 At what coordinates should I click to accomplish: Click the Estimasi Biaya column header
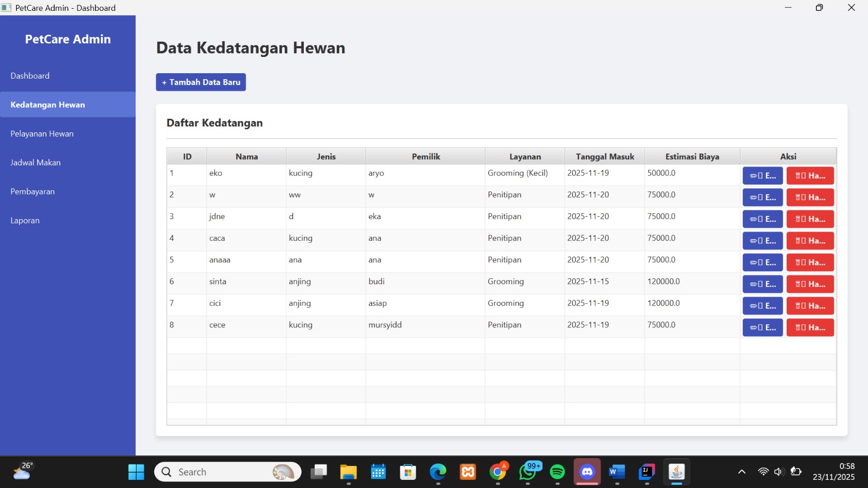click(692, 157)
